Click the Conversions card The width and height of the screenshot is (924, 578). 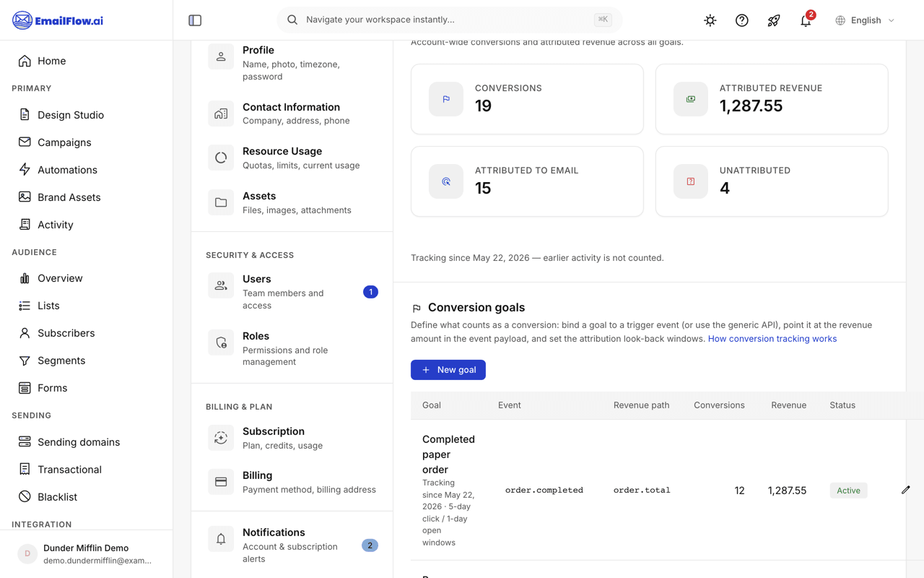coord(527,99)
